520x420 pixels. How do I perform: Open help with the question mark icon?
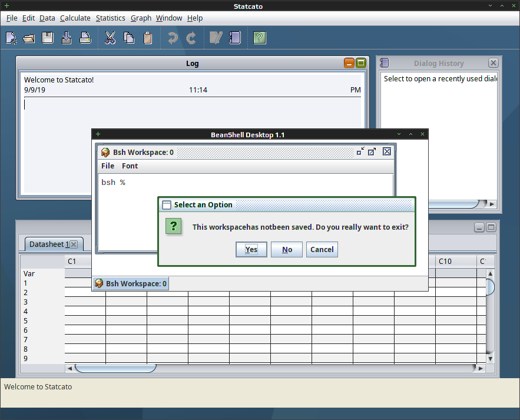point(259,38)
